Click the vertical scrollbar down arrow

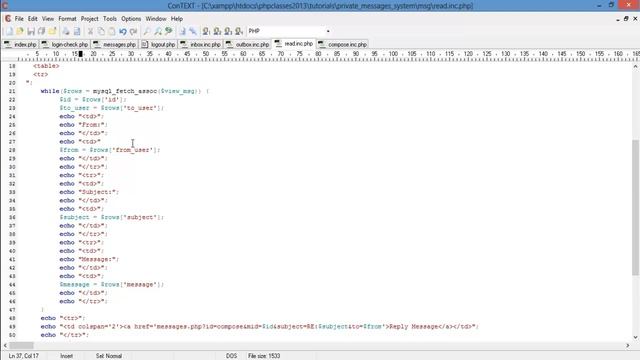point(636,338)
